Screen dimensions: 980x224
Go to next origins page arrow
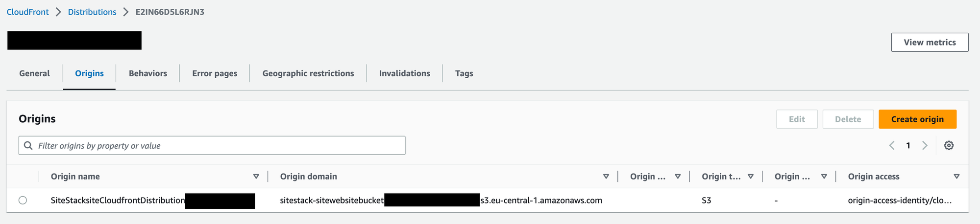coord(925,146)
